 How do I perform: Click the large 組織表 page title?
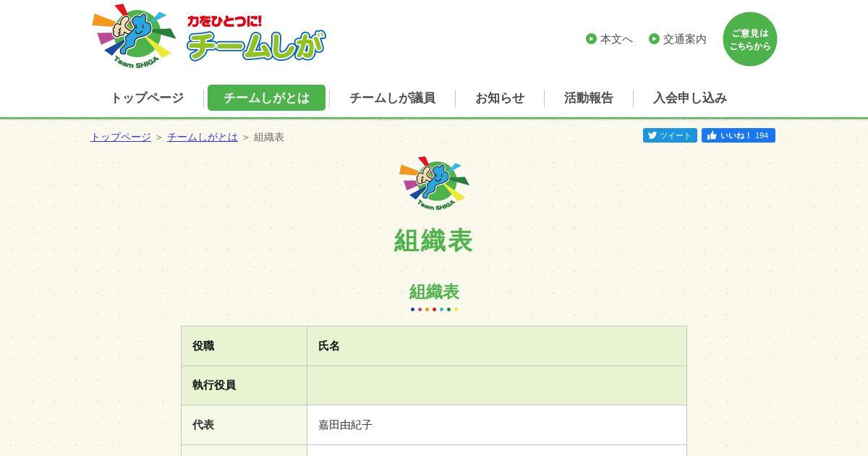[x=434, y=240]
